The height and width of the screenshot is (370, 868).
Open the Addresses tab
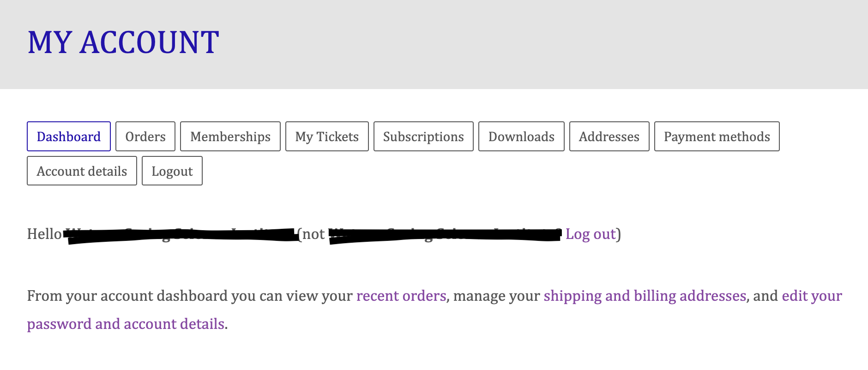609,137
